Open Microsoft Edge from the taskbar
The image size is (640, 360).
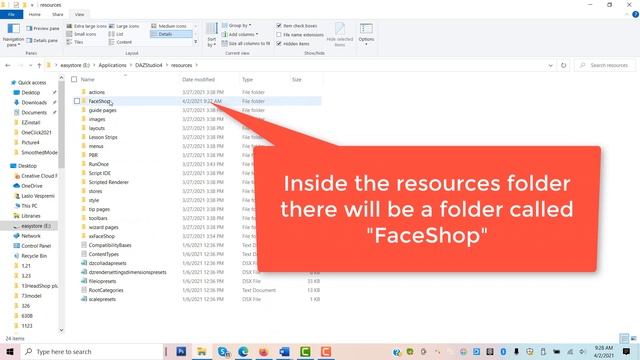pos(243,352)
